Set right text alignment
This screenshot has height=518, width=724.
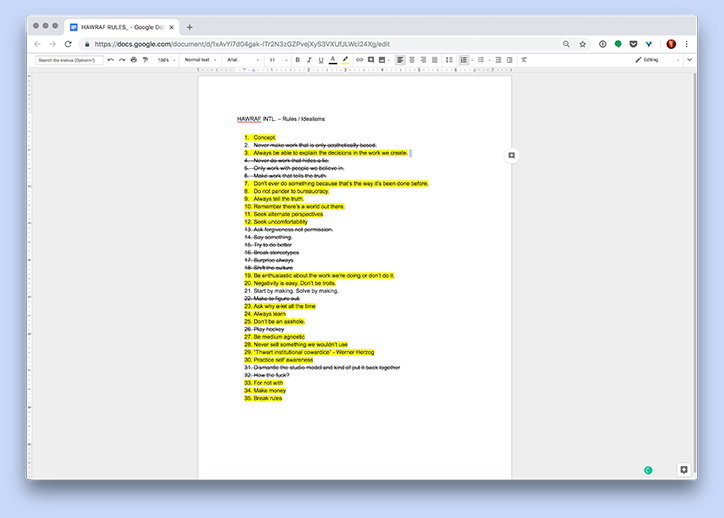tap(423, 60)
